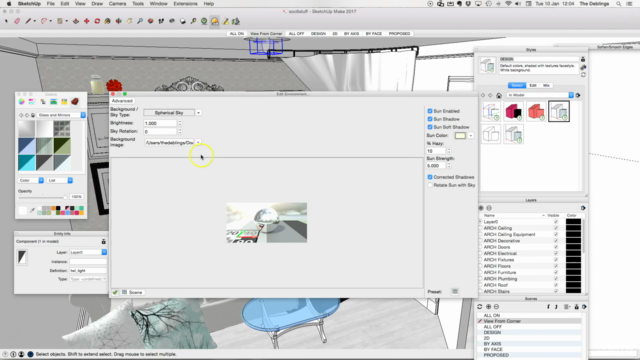This screenshot has width=640, height=360.
Task: Select the ALL OFF scene tab
Action: 296,33
